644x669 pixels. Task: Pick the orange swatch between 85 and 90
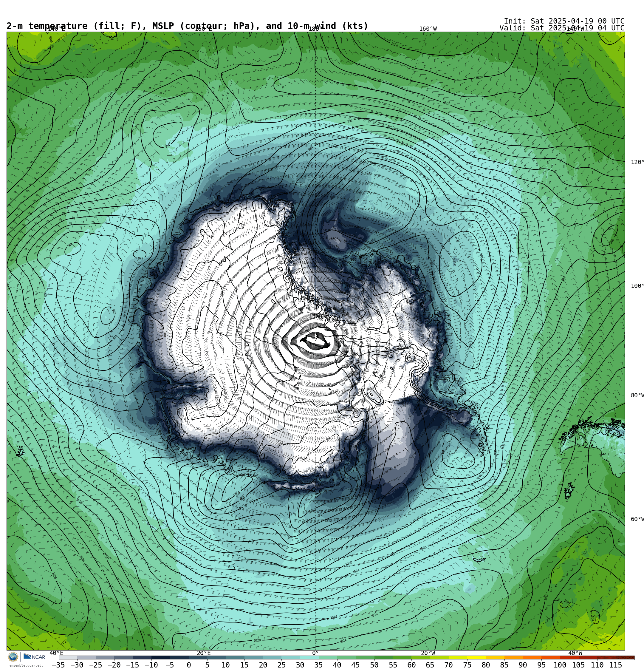pyautogui.click(x=514, y=657)
